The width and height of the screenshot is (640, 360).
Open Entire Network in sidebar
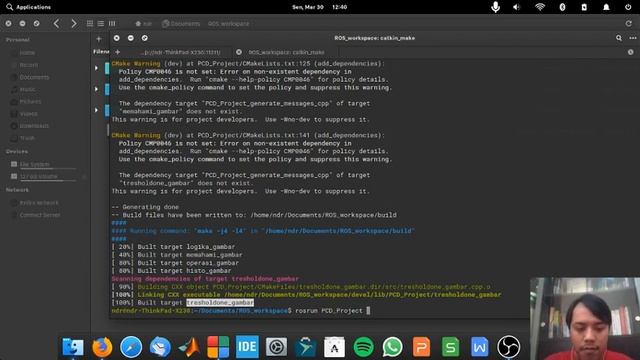tap(39, 202)
